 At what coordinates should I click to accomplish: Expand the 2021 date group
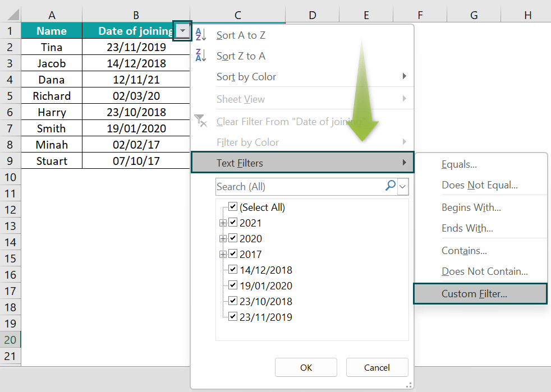pyautogui.click(x=223, y=223)
